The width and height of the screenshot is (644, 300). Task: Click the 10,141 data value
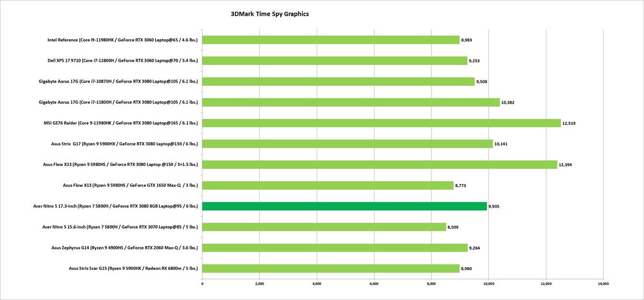click(x=501, y=144)
